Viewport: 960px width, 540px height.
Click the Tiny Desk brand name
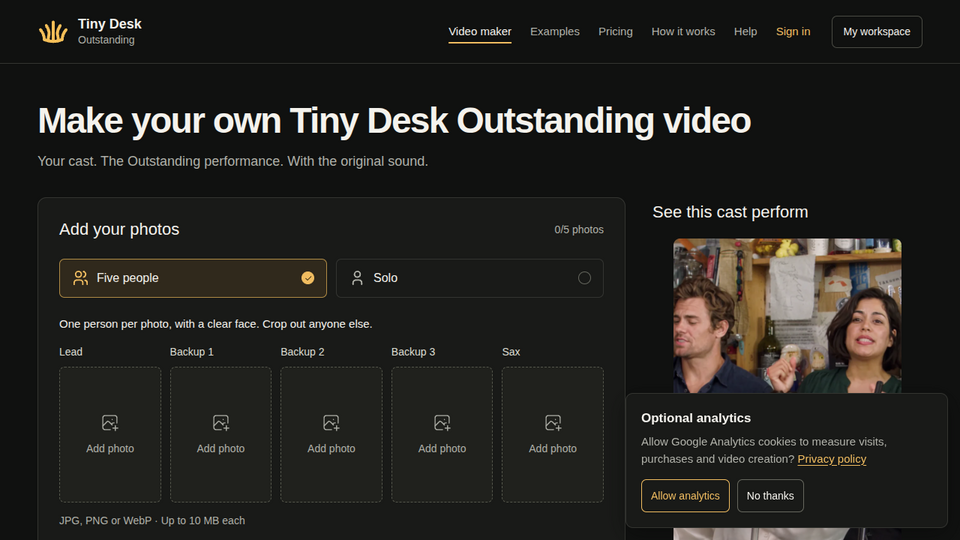(x=110, y=24)
